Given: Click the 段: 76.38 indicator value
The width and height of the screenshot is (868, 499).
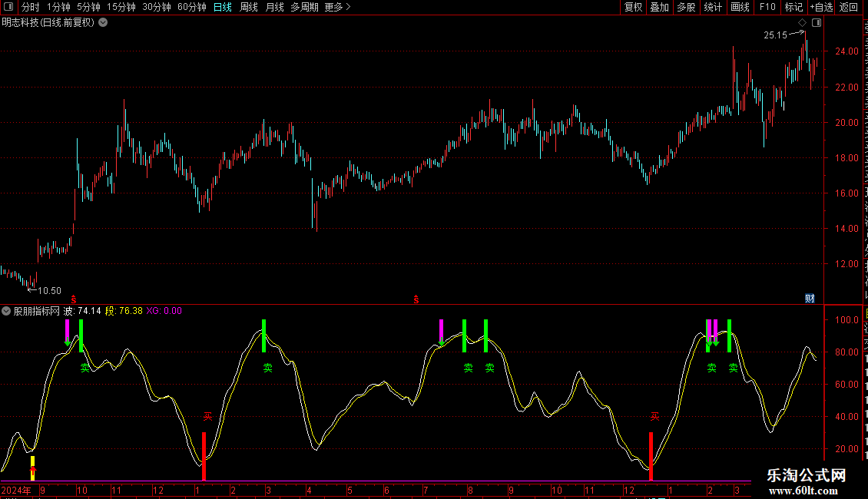Looking at the screenshot, I should [x=124, y=311].
